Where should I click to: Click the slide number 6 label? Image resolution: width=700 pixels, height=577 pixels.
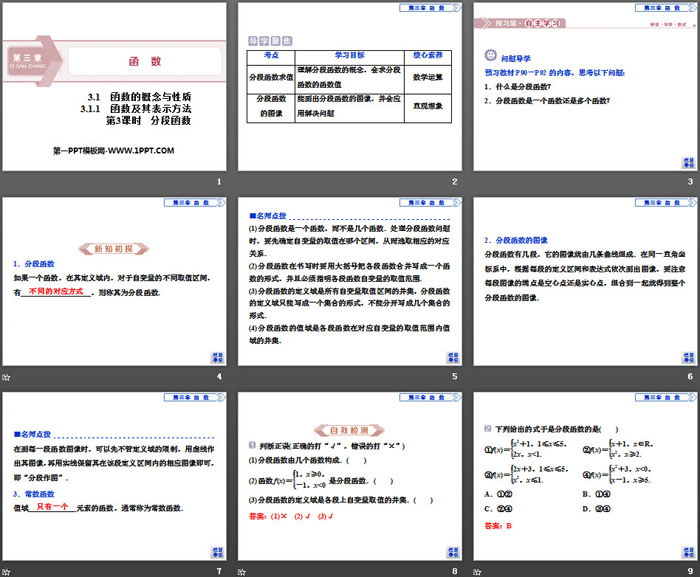point(690,376)
